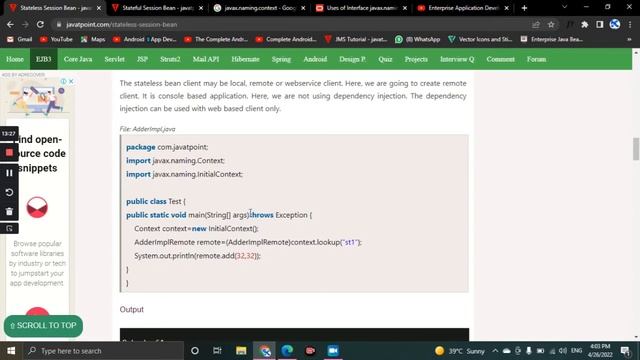640x360 pixels.
Task: Delete the recording with the trash icon
Action: 9,211
